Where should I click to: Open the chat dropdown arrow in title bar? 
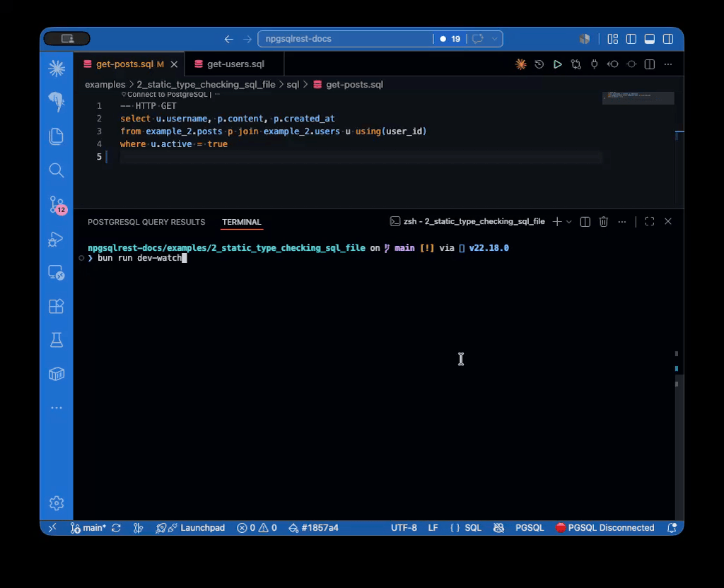coord(494,39)
